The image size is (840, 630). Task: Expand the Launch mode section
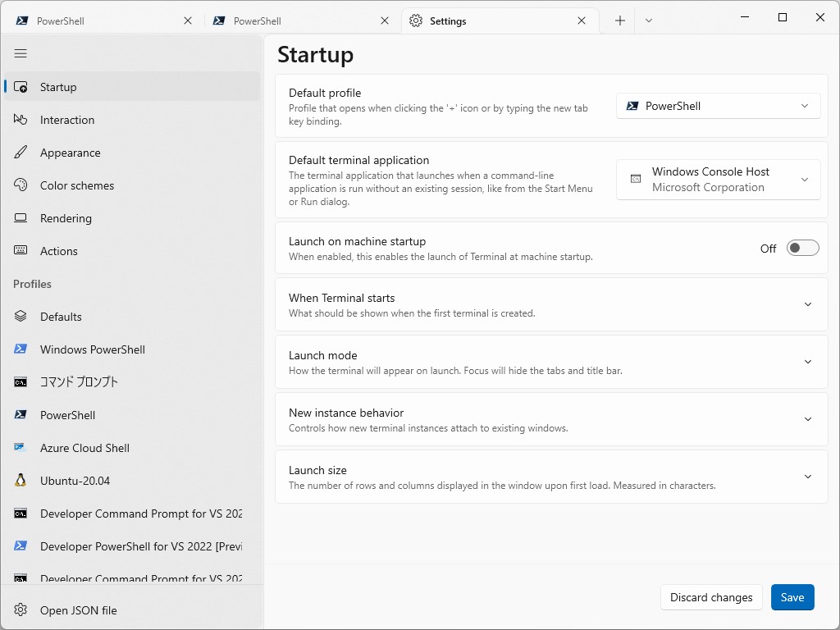[x=807, y=362]
